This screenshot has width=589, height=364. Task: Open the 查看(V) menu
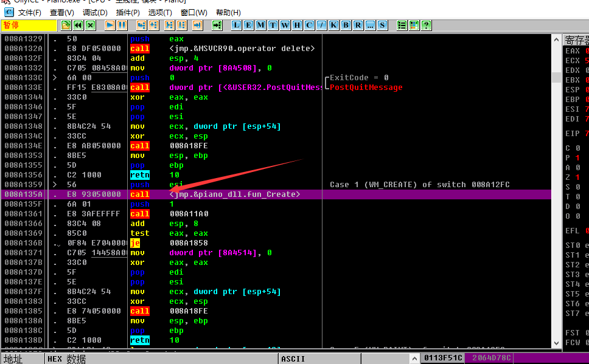point(62,12)
